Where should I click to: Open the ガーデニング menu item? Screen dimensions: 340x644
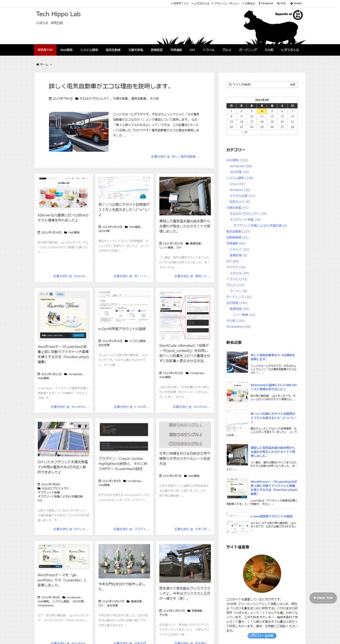pos(247,50)
